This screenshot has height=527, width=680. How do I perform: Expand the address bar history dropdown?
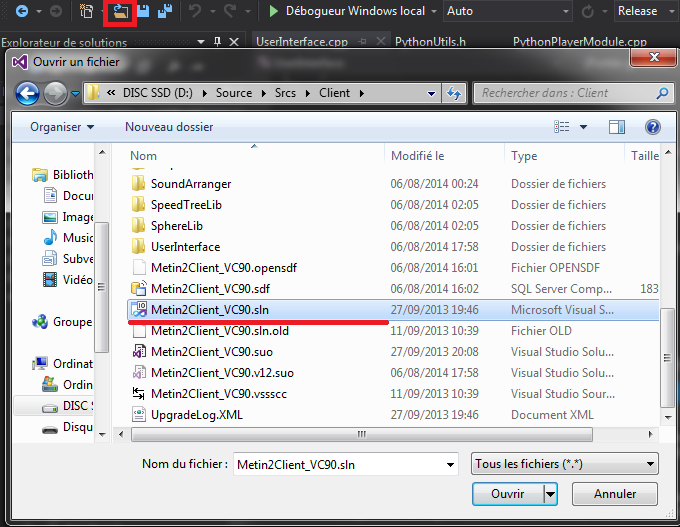tap(431, 93)
